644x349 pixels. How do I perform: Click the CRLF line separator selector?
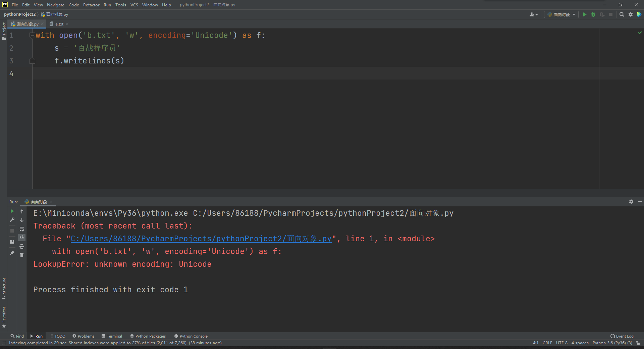click(x=547, y=343)
